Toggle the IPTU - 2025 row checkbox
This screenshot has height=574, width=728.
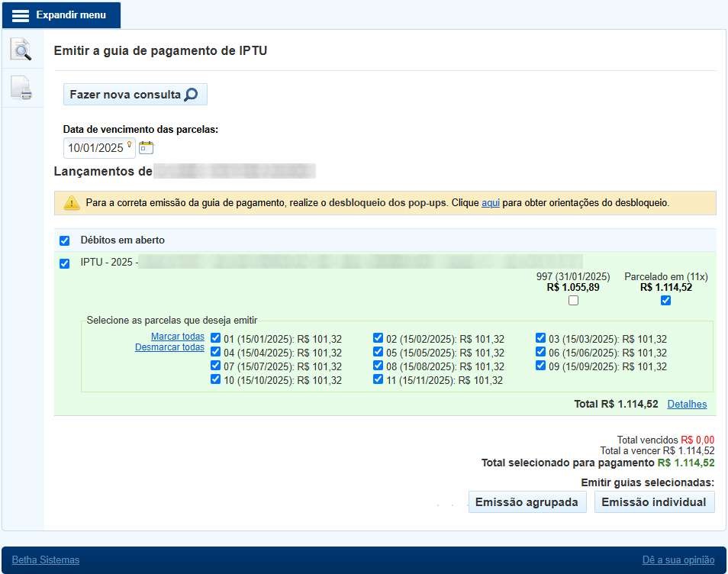tap(65, 263)
